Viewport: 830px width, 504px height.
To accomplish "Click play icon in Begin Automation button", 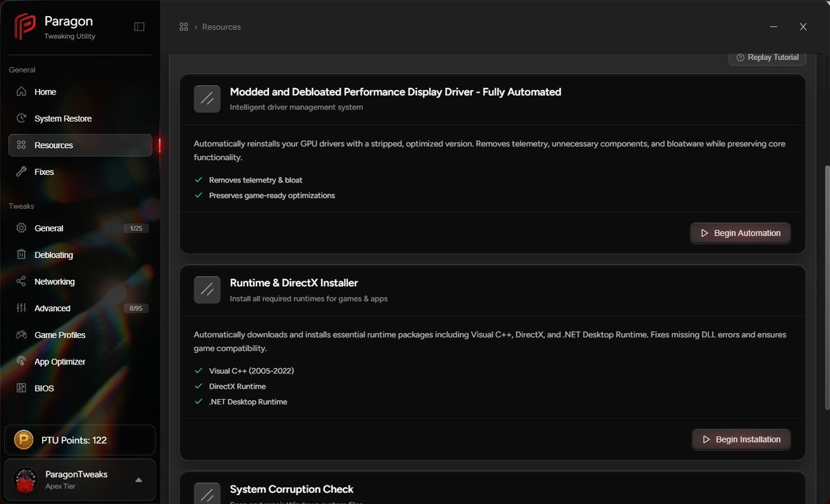I will (x=705, y=233).
